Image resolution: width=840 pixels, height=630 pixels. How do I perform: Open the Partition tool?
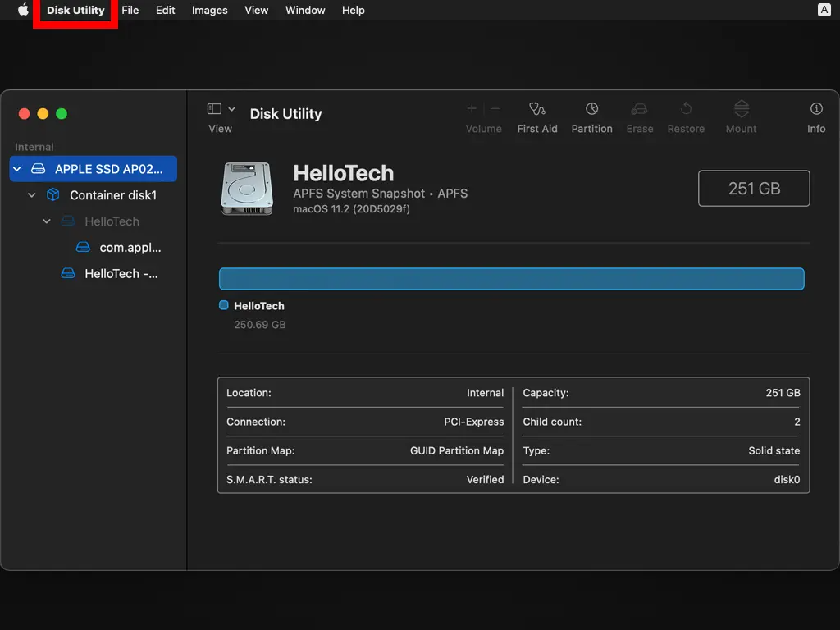pos(591,109)
